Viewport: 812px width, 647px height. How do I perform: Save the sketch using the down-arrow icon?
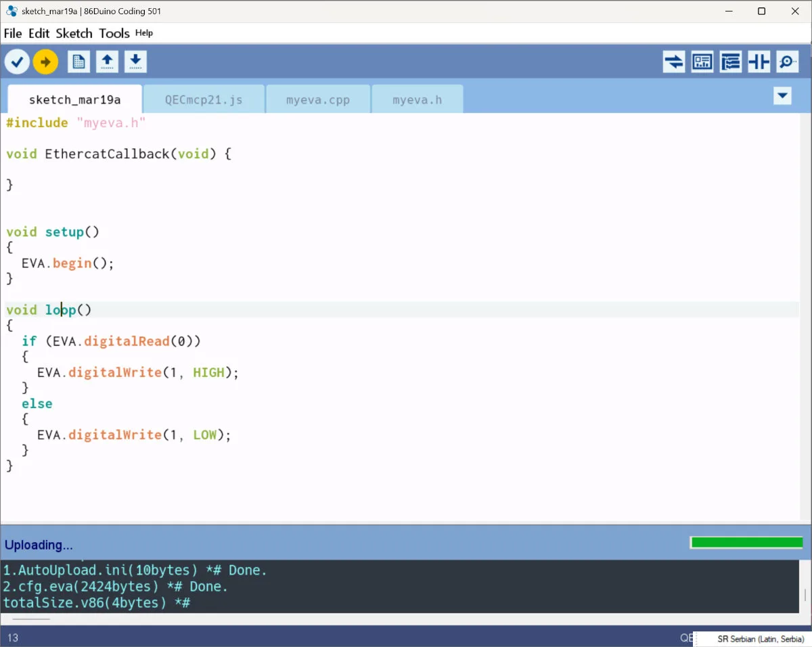pyautogui.click(x=135, y=62)
